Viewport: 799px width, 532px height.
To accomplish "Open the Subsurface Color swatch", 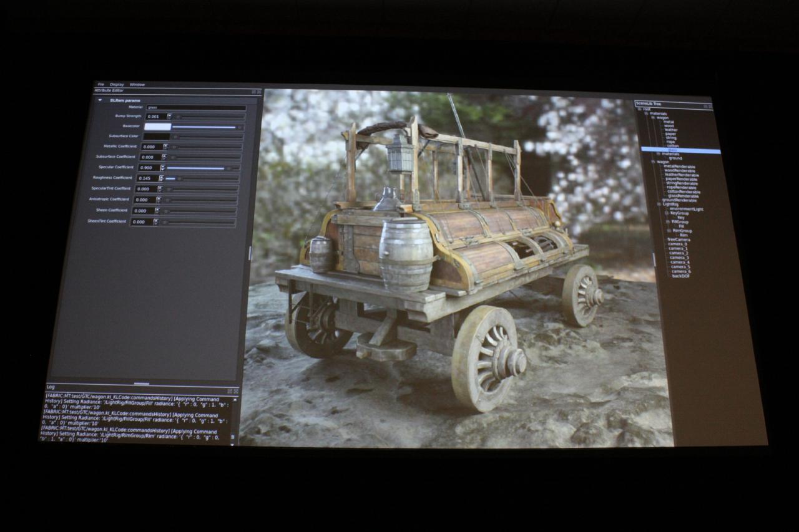I will pos(157,137).
